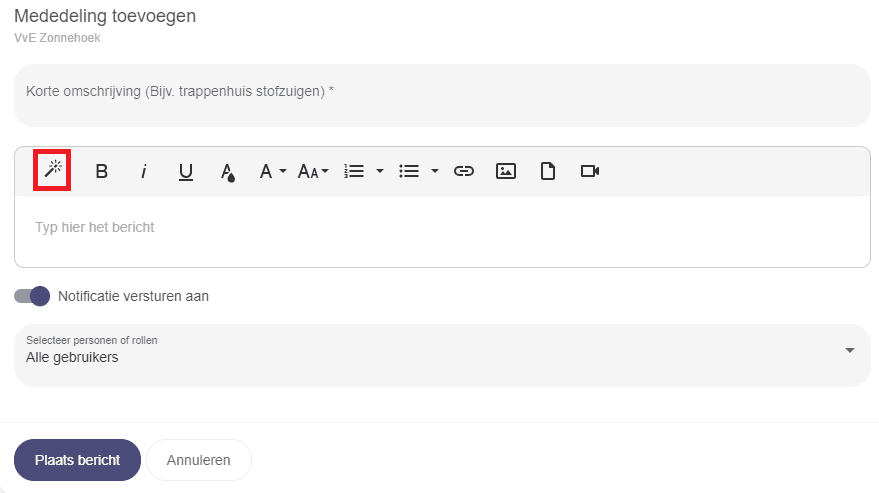Click the bulleted list icon
The width and height of the screenshot is (879, 493).
coord(408,171)
